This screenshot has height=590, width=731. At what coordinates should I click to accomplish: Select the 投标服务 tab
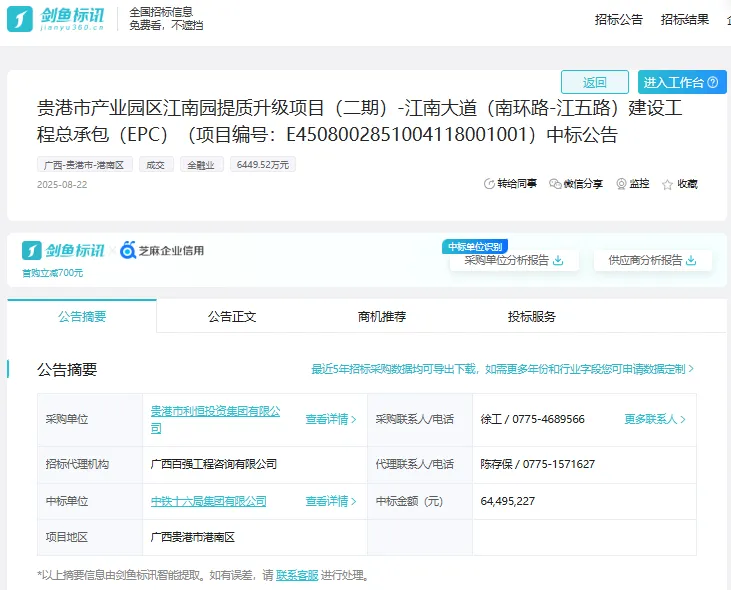point(532,316)
